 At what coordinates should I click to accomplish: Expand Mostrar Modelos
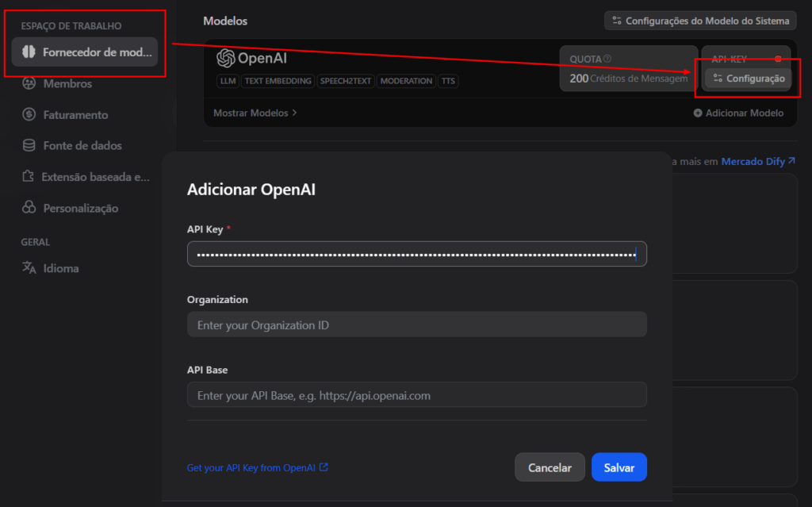click(255, 113)
